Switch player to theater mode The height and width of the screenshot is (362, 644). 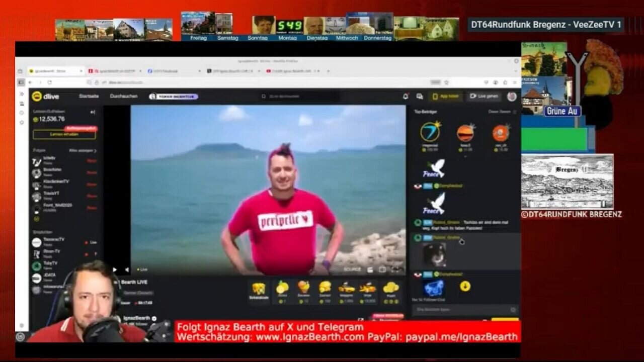coord(382,269)
